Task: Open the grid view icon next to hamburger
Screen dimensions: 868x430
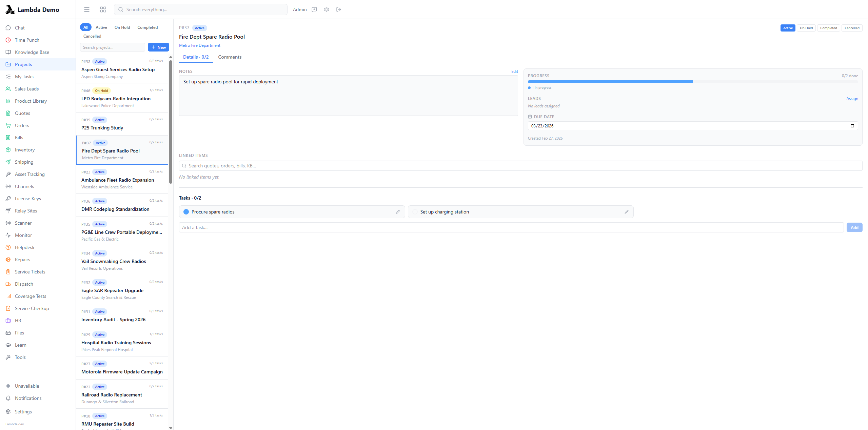Action: tap(103, 9)
